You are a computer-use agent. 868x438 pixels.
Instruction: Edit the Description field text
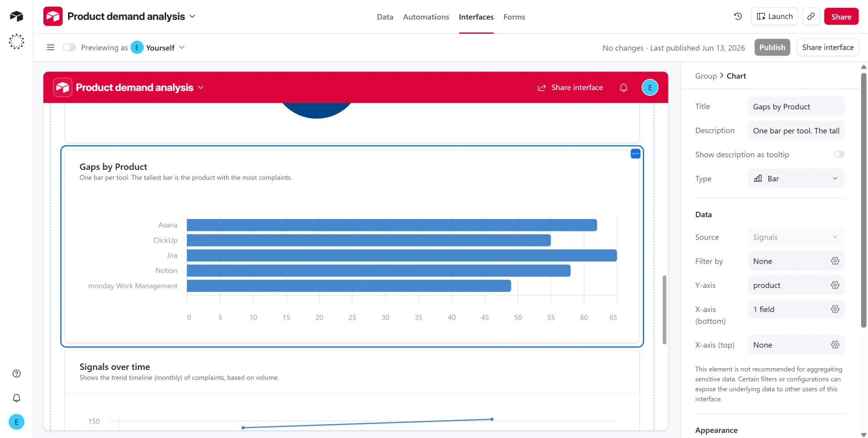796,131
